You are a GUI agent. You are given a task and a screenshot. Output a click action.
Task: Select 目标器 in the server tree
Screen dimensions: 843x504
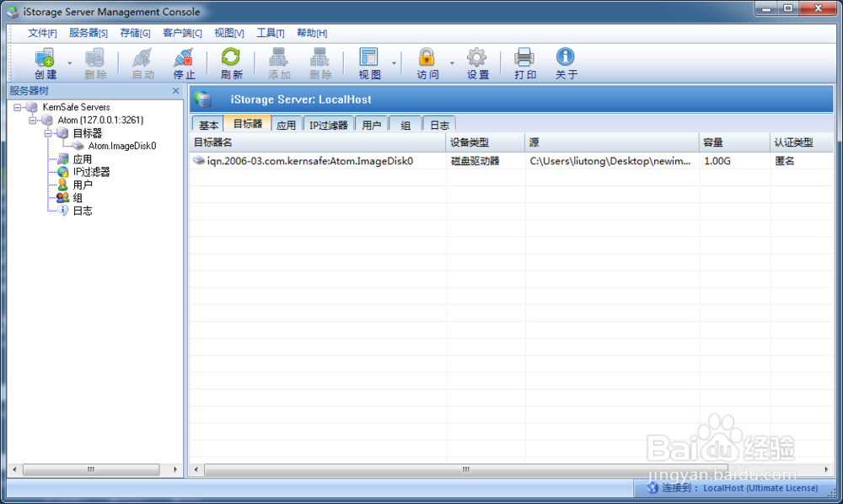(87, 132)
